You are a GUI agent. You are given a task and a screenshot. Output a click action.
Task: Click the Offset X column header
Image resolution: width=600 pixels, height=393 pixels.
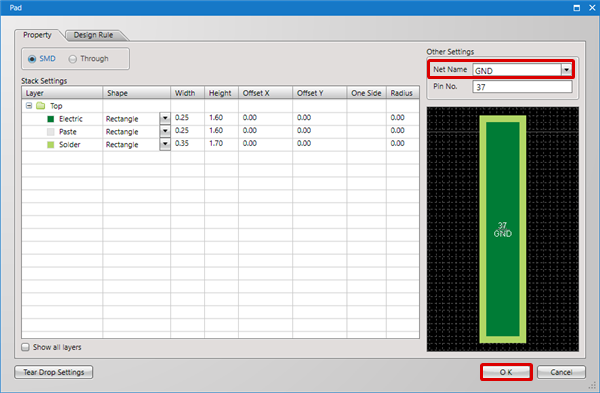(266, 93)
